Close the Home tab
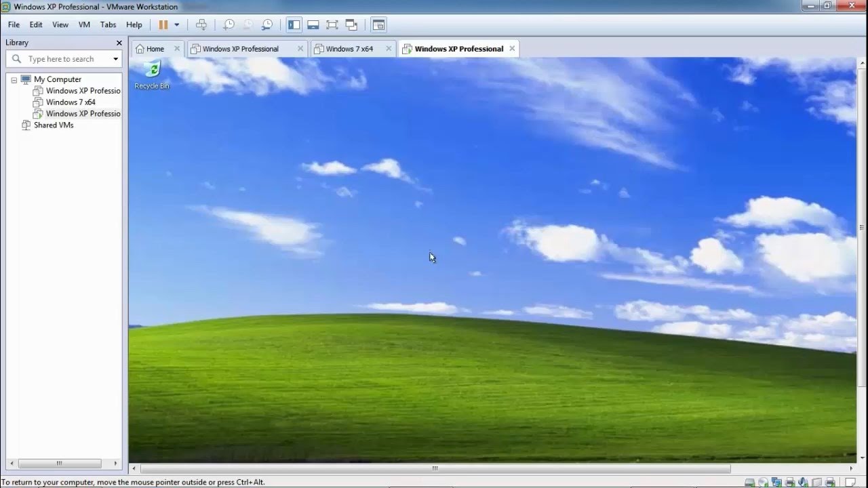 click(x=177, y=49)
